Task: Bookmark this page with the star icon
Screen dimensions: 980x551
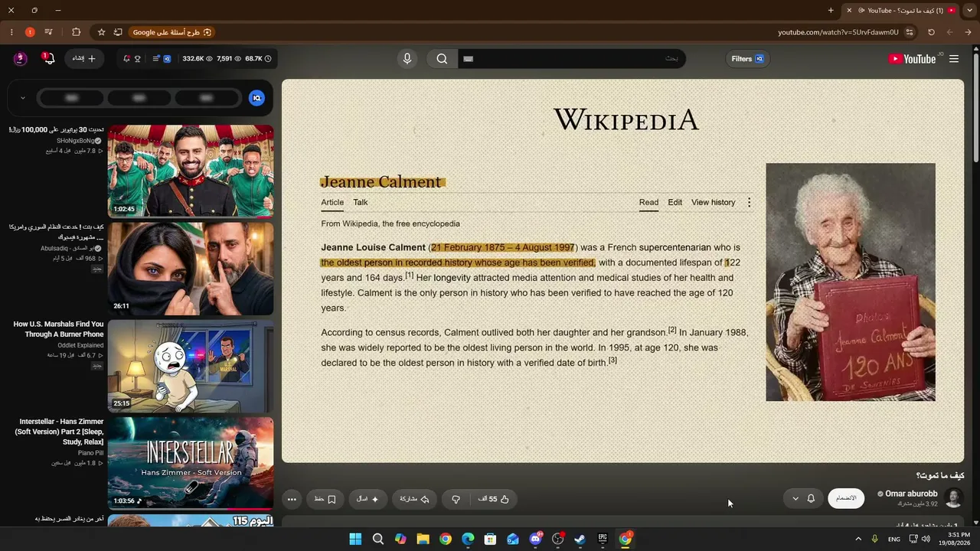Action: tap(101, 32)
